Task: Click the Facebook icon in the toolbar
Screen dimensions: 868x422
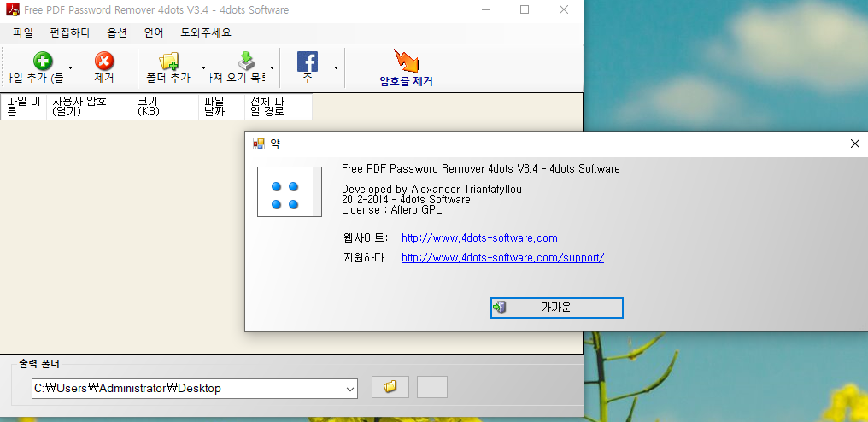Action: pos(308,62)
